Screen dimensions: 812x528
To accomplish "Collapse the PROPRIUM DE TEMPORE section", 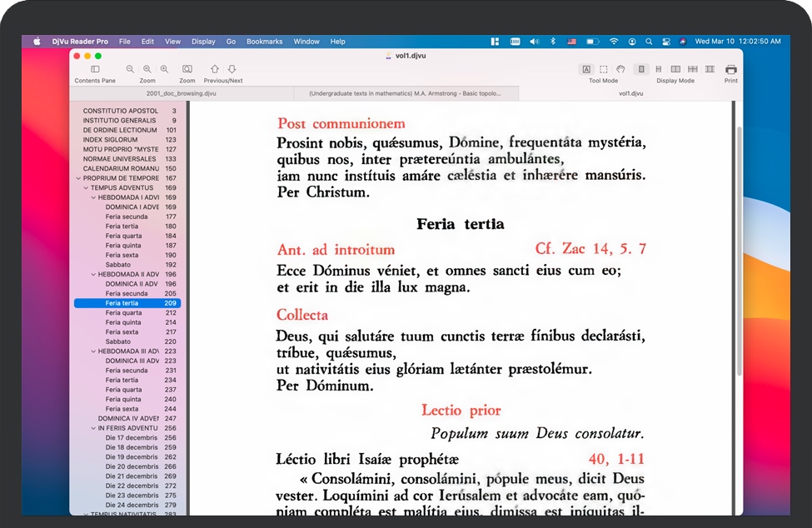I will (78, 178).
